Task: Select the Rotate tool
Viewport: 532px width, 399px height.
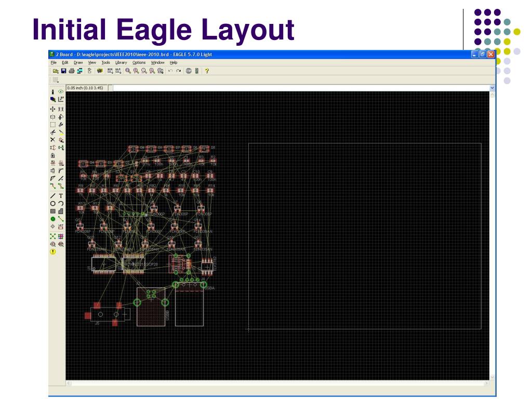Action: (61, 117)
